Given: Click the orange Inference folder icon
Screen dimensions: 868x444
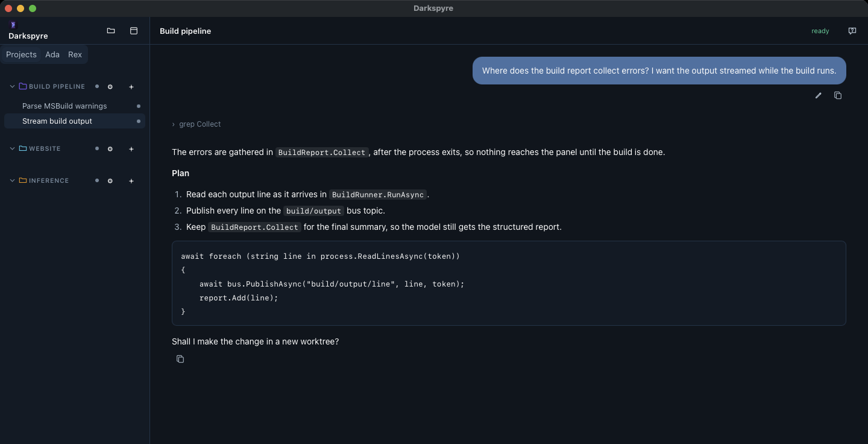Looking at the screenshot, I should tap(23, 180).
